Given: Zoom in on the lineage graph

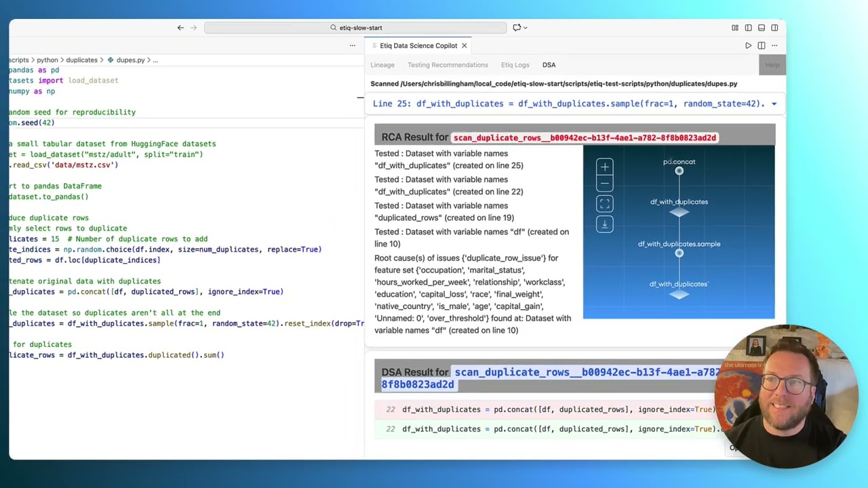Looking at the screenshot, I should (x=604, y=167).
